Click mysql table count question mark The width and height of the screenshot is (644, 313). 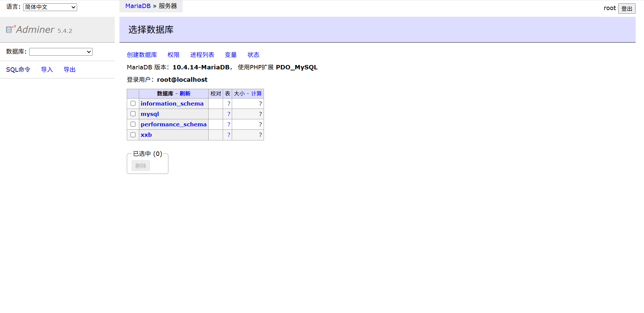[229, 114]
